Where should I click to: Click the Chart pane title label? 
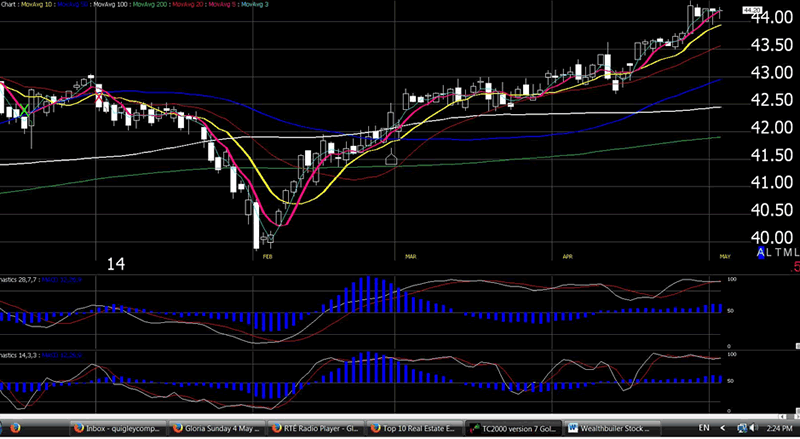(x=9, y=4)
